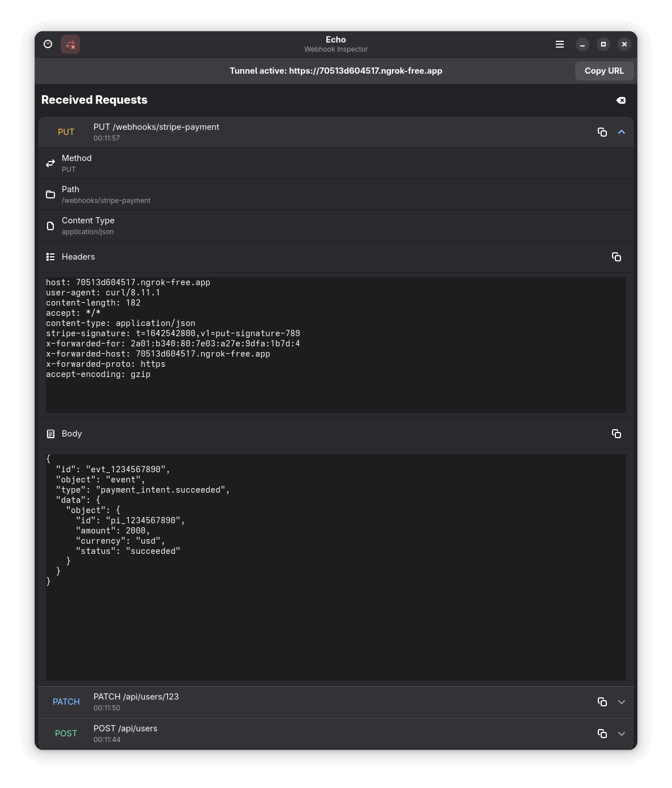Click the 'Webhook Inspector' subtitle

click(336, 49)
